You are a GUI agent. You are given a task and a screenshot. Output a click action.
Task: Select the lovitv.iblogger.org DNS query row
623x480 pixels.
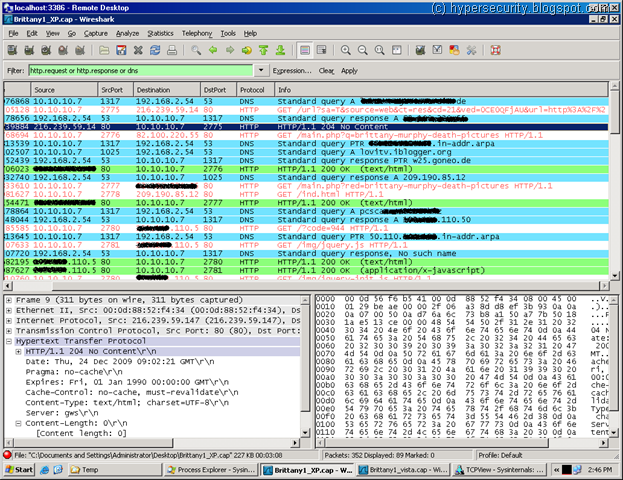(306, 152)
